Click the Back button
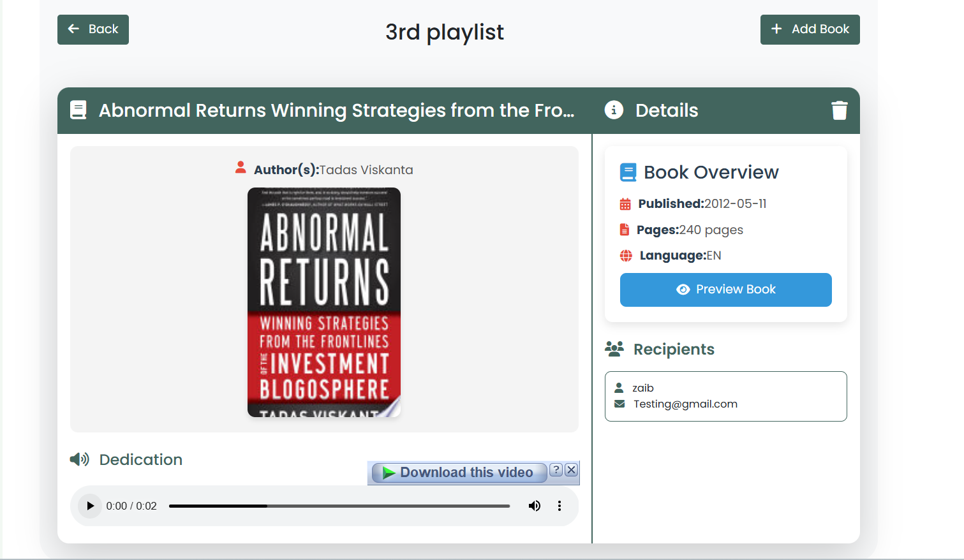 click(93, 29)
